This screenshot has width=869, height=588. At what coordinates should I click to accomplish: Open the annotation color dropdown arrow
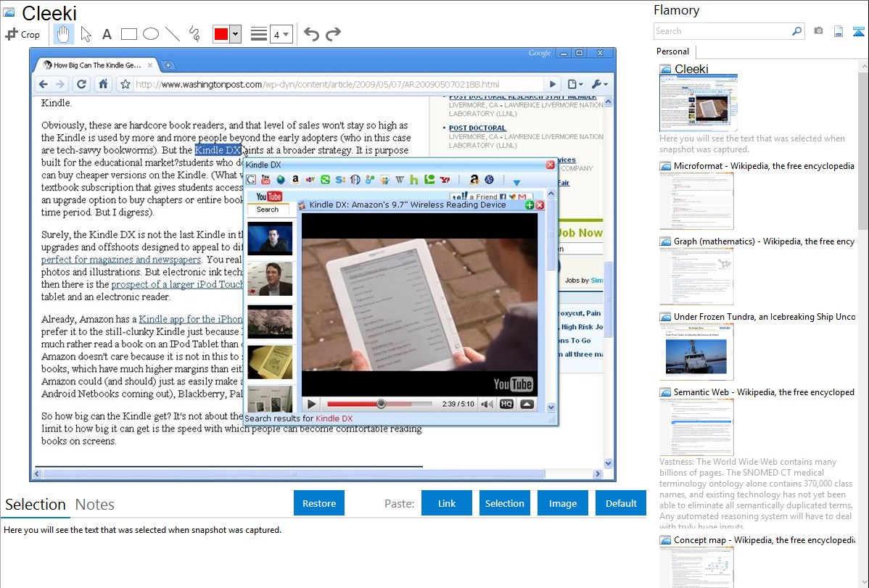(x=236, y=34)
